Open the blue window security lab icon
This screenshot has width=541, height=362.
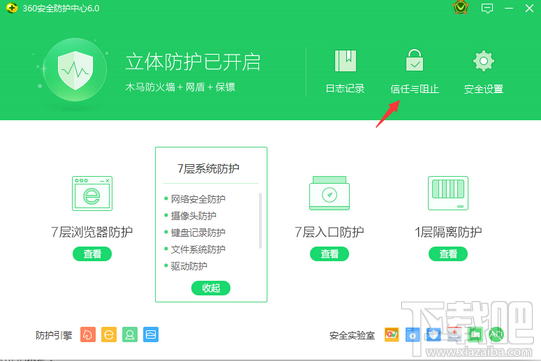tap(413, 335)
